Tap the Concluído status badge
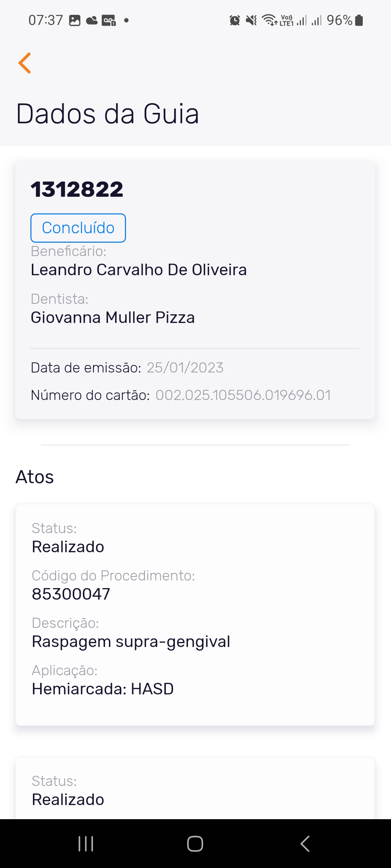The height and width of the screenshot is (868, 391). point(78,228)
